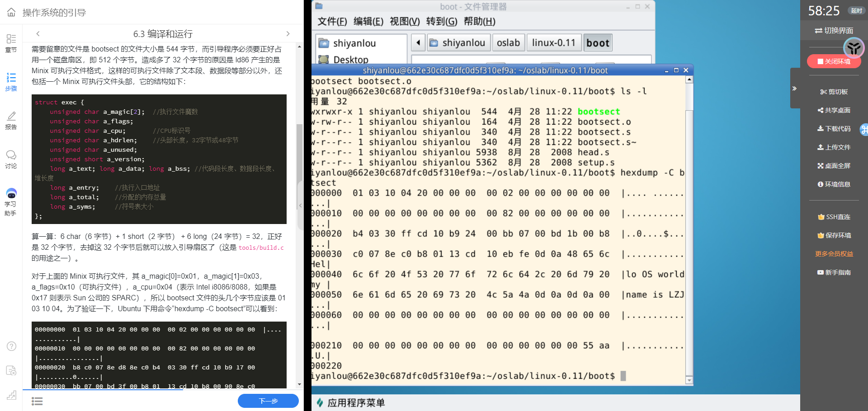Toggle the 切换界面 switch layout option
The width and height of the screenshot is (868, 411).
(834, 30)
